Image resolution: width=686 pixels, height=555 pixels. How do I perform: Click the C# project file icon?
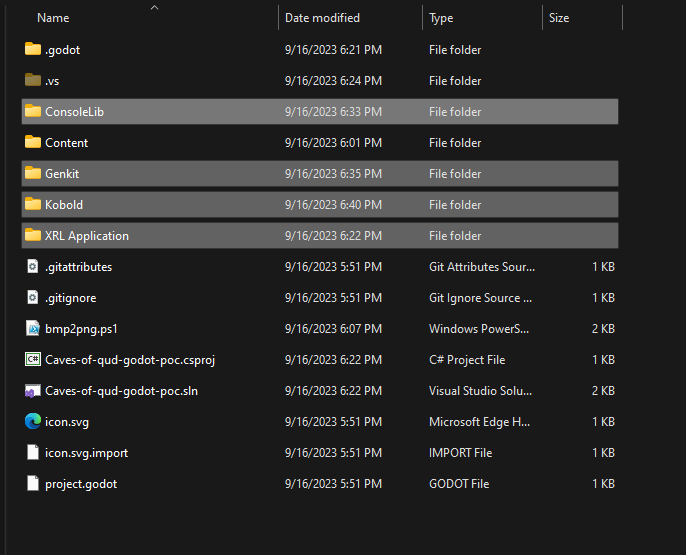pyautogui.click(x=33, y=359)
